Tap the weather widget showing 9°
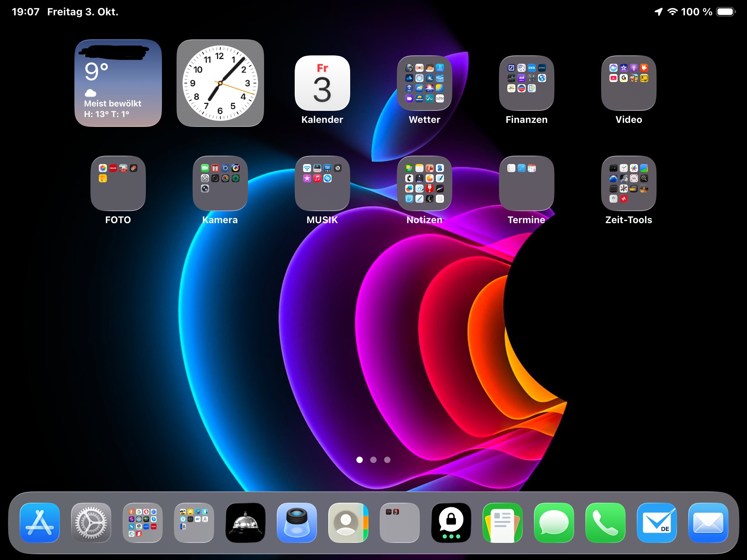This screenshot has width=747, height=560. click(x=118, y=83)
